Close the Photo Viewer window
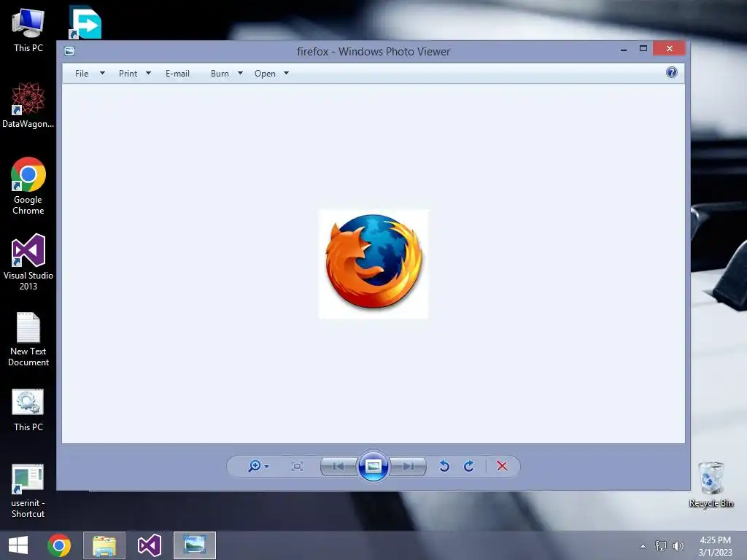 [x=670, y=49]
